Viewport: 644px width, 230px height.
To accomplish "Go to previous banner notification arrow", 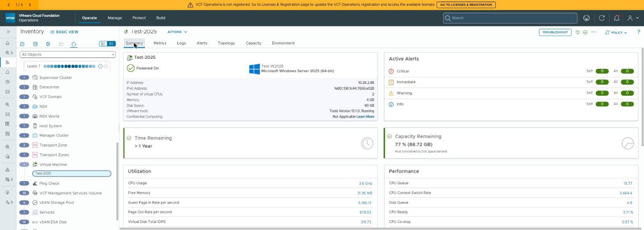I will point(9,5).
